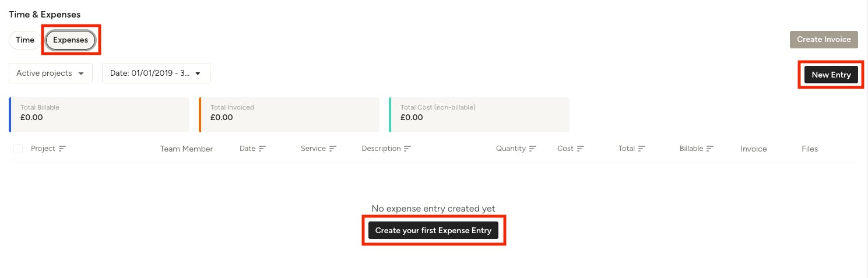Viewport: 868px width, 278px height.
Task: Sort by Total column icon
Action: pos(642,149)
